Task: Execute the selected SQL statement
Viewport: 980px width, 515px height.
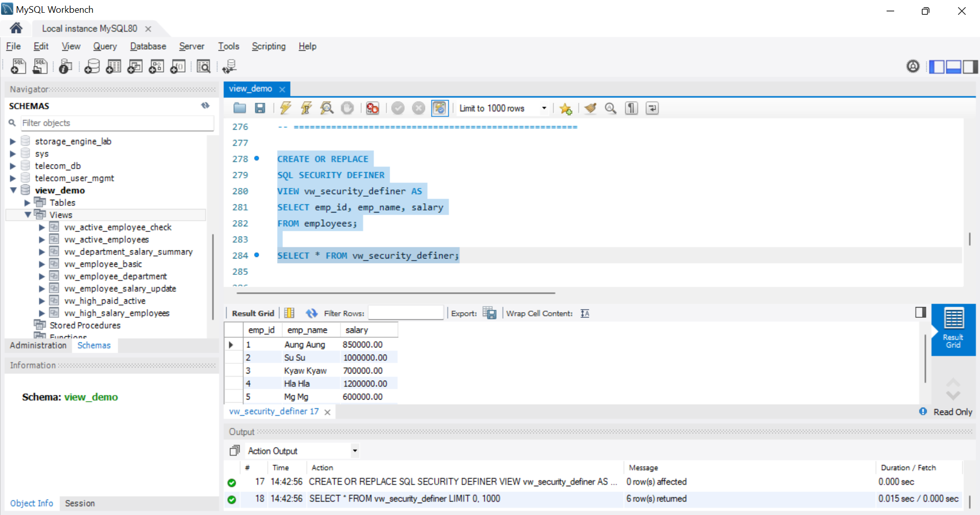Action: [285, 108]
